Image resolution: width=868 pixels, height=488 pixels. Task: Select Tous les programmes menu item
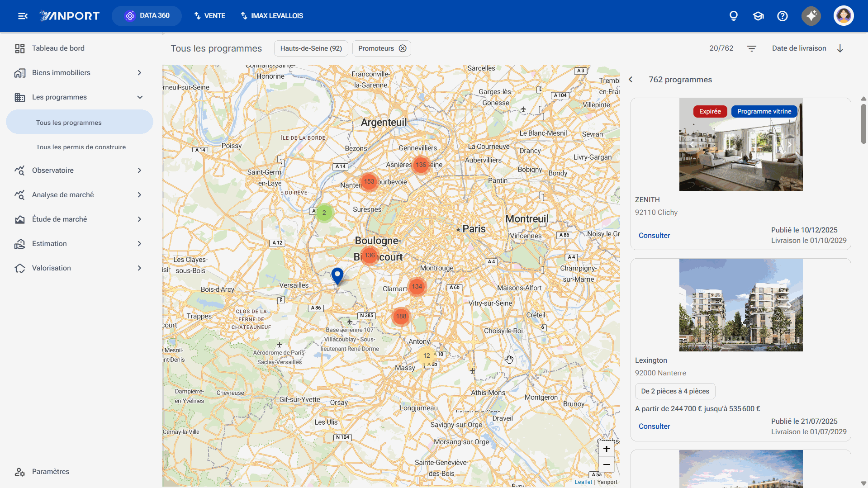[80, 123]
